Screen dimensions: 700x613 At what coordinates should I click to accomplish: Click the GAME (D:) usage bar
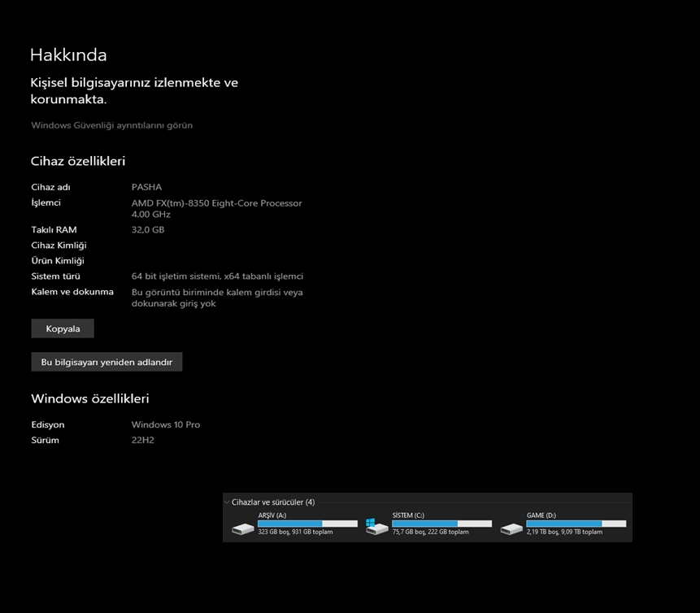(x=576, y=524)
